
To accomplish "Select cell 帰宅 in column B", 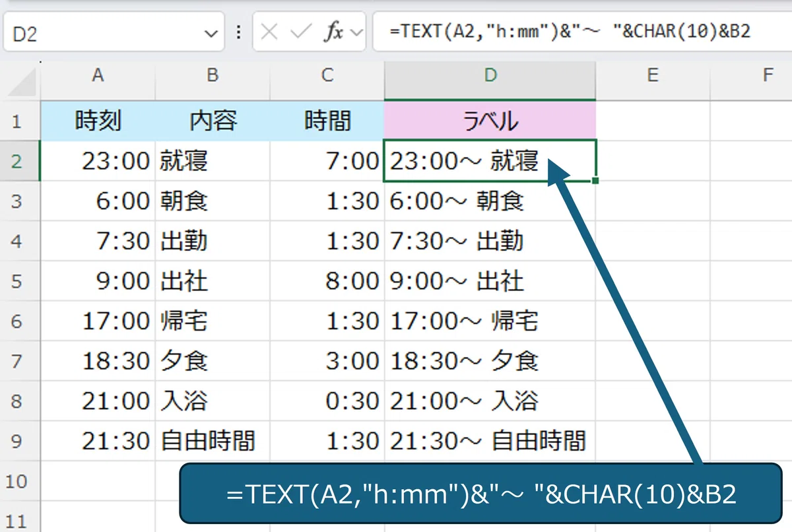I will 213,321.
